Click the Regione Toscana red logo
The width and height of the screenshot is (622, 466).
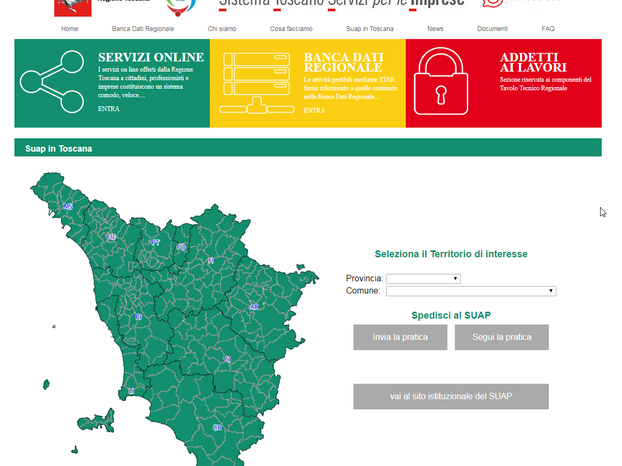point(68,6)
